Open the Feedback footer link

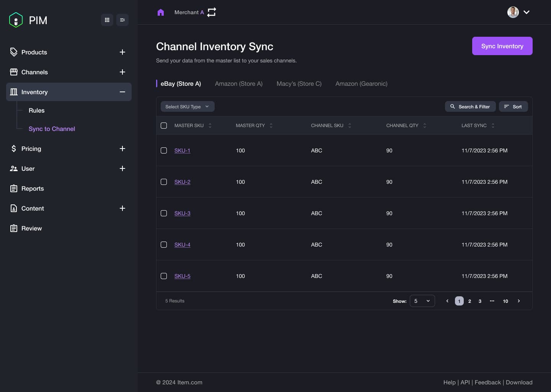pos(487,382)
